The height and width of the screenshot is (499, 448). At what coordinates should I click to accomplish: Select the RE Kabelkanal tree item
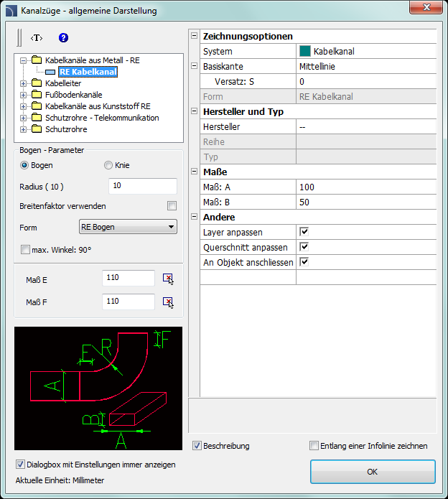(x=88, y=72)
